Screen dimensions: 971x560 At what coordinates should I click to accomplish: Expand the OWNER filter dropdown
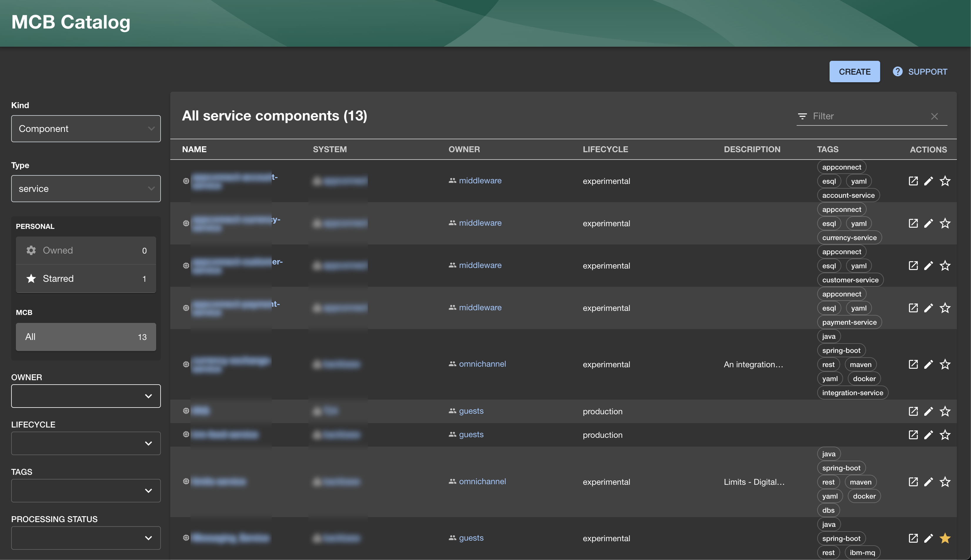pyautogui.click(x=86, y=396)
